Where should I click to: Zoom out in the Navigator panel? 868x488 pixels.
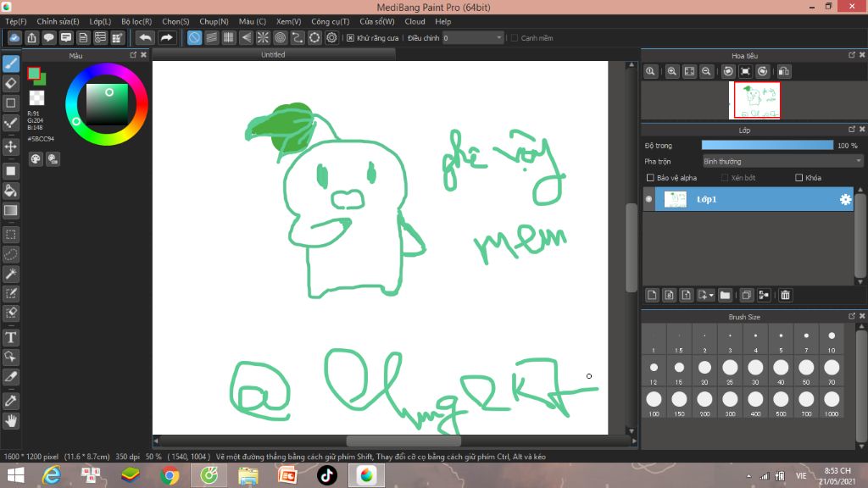[x=706, y=71]
